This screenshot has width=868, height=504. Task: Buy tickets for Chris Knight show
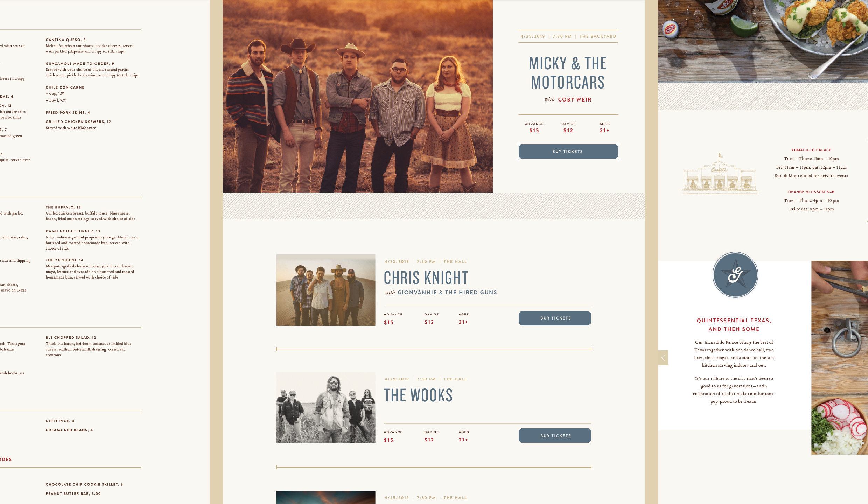tap(555, 318)
